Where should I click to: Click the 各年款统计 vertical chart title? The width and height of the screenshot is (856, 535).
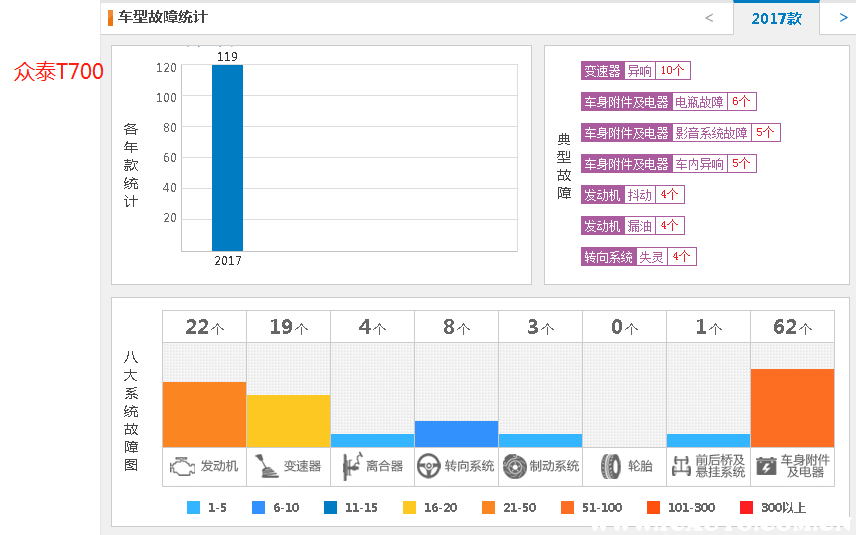click(x=130, y=165)
